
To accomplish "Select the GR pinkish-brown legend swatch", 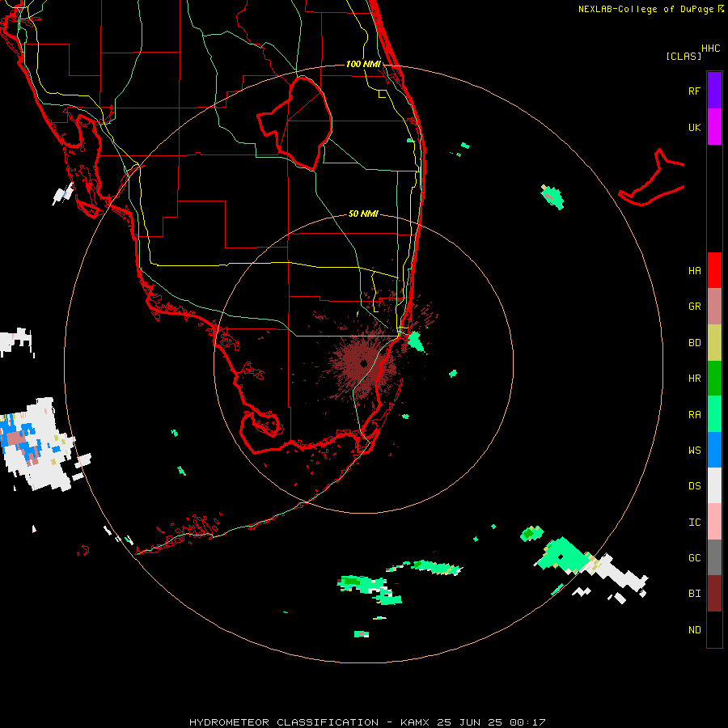I will 714,306.
